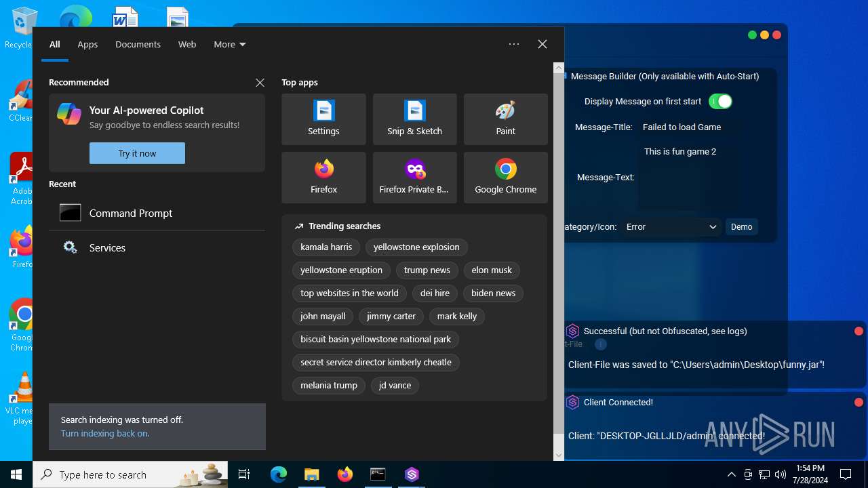Open the Category/Icon Error dropdown

click(x=671, y=226)
